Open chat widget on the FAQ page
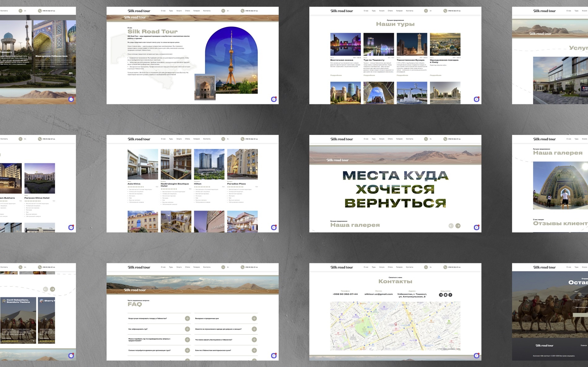588x367 pixels. point(274,356)
